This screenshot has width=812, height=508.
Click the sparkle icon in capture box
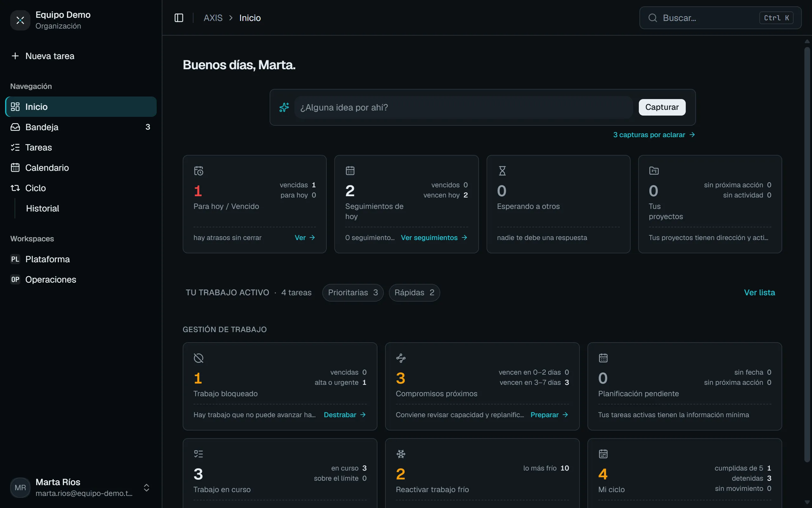284,107
